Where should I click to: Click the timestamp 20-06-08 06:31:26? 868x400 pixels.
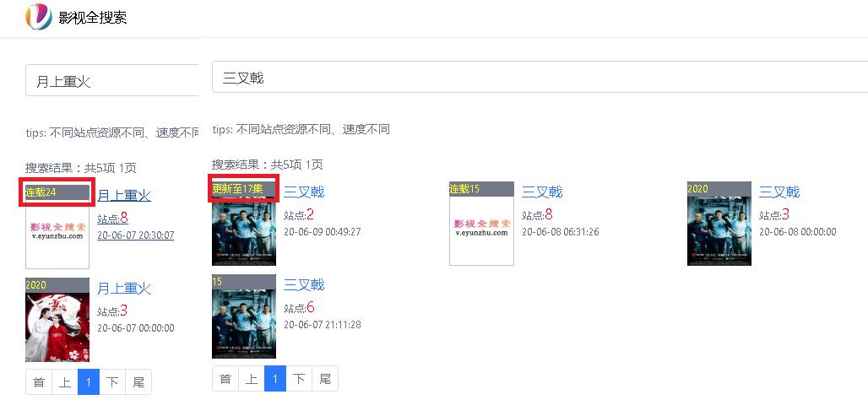click(560, 232)
